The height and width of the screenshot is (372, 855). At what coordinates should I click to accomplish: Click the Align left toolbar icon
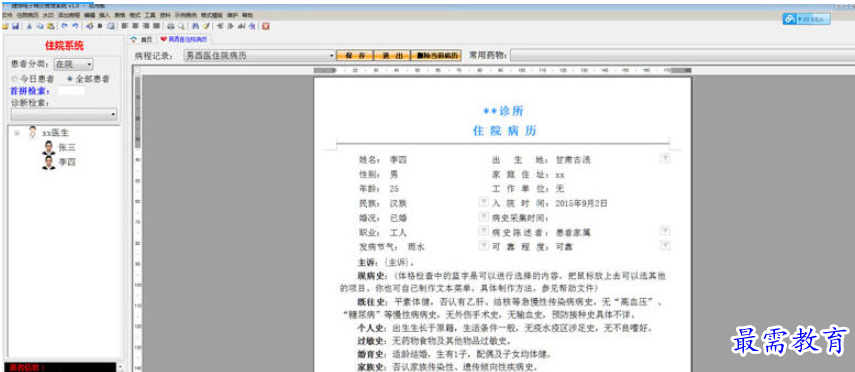pyautogui.click(x=124, y=26)
